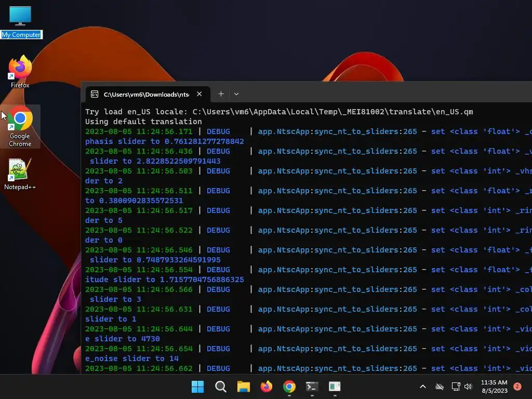532x399 pixels.
Task: Open a new terminal tab with plus
Action: [221, 94]
